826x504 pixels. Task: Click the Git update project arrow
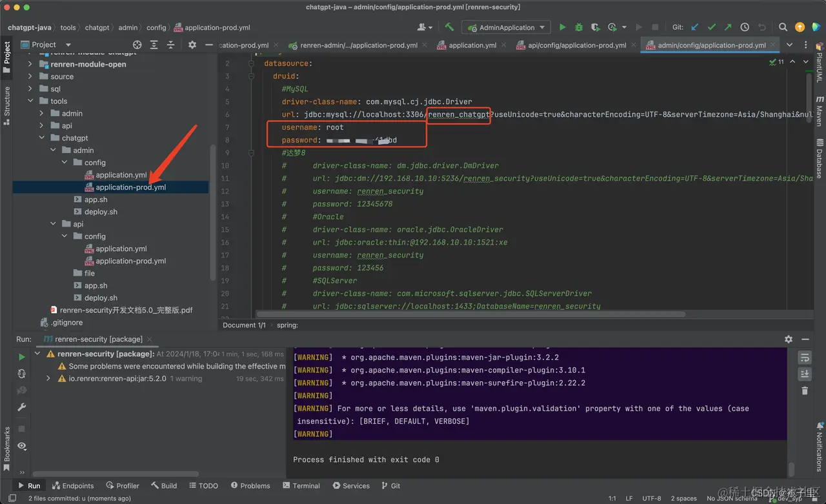coord(695,27)
